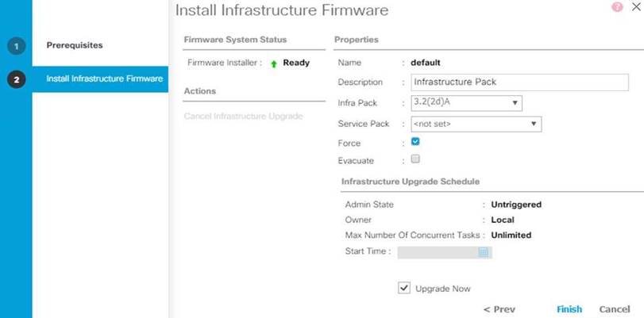This screenshot has width=644, height=318.
Task: Toggle the Upgrade Now checkbox
Action: coord(404,289)
